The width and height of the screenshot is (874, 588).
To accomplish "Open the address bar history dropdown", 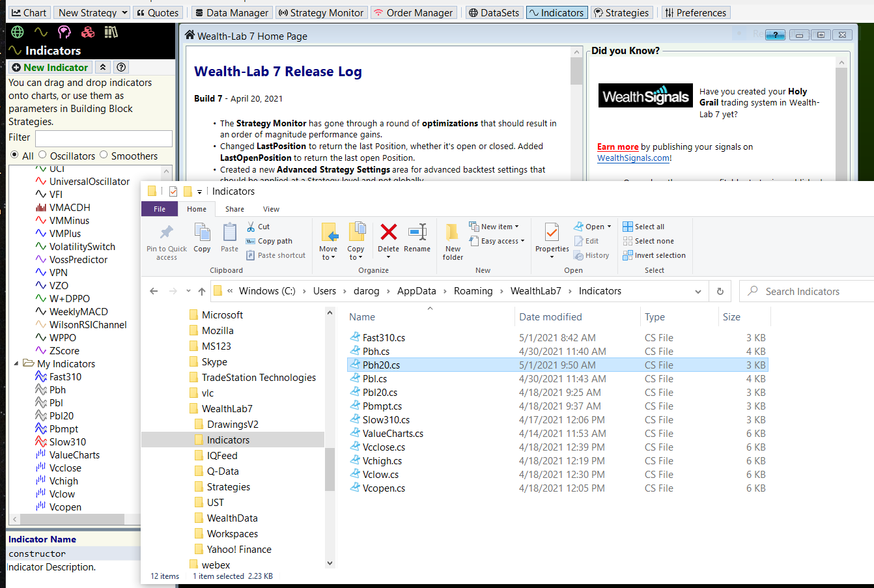I will (698, 291).
